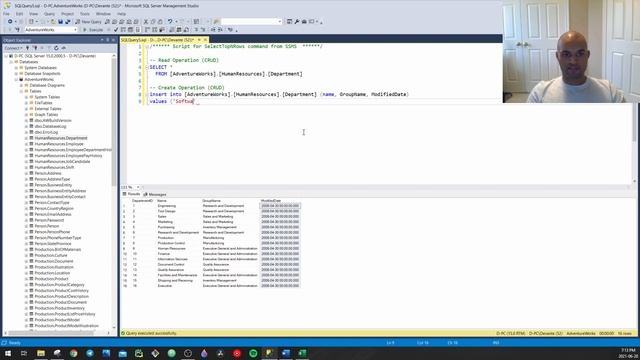
Task: Select the SQLQuery5.sql document tab
Action: click(x=157, y=40)
